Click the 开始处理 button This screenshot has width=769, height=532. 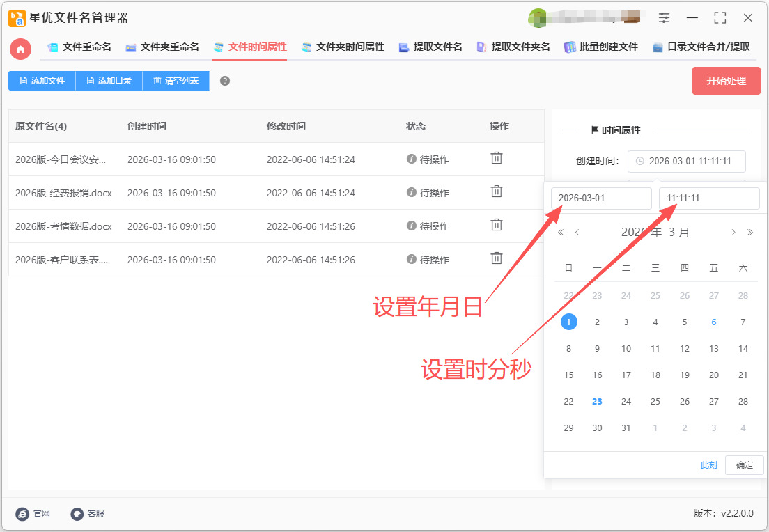[x=726, y=81]
